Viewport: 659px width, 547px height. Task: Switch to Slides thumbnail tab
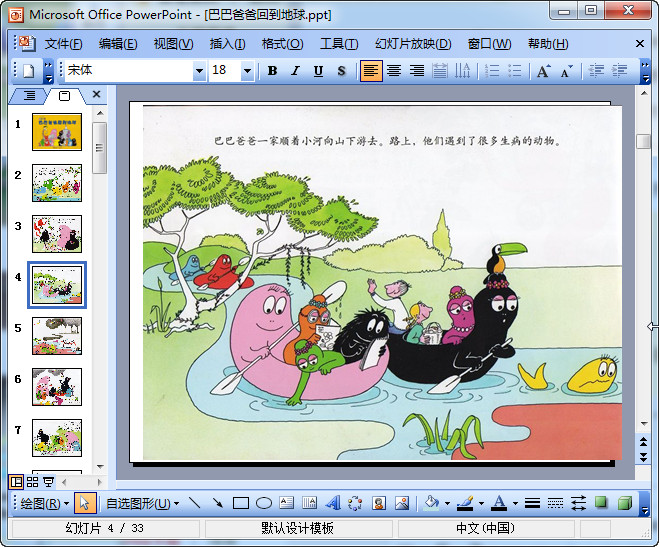click(x=64, y=96)
